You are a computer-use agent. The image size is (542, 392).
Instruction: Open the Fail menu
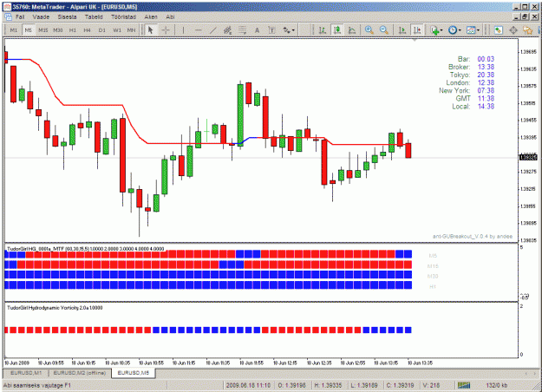[x=20, y=16]
